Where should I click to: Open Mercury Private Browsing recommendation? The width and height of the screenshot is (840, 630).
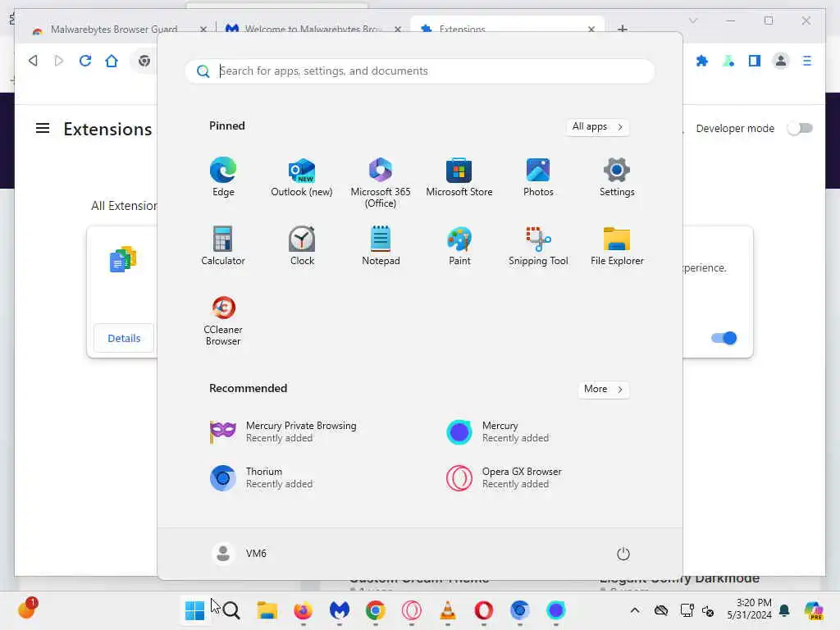click(283, 431)
